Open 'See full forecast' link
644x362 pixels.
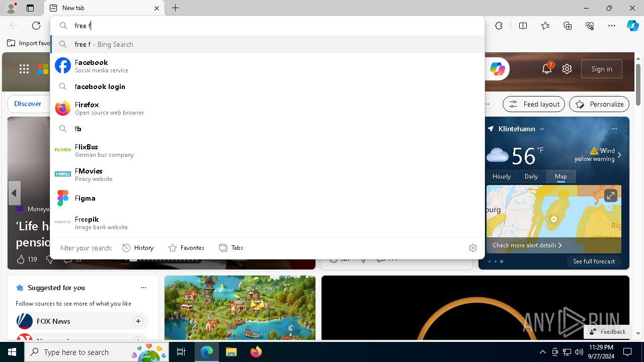click(594, 261)
